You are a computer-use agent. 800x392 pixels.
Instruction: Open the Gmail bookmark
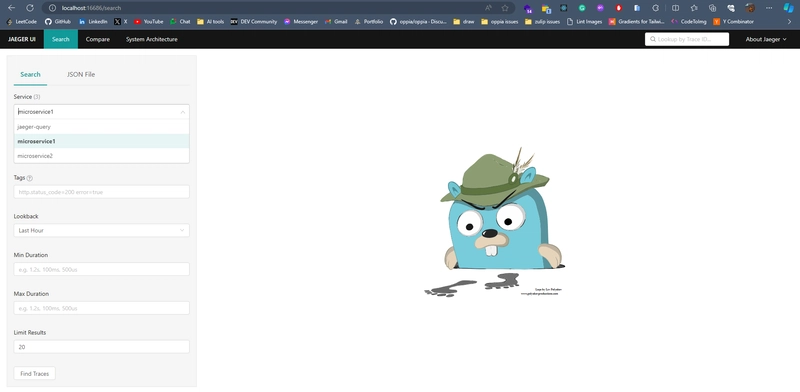click(x=336, y=22)
